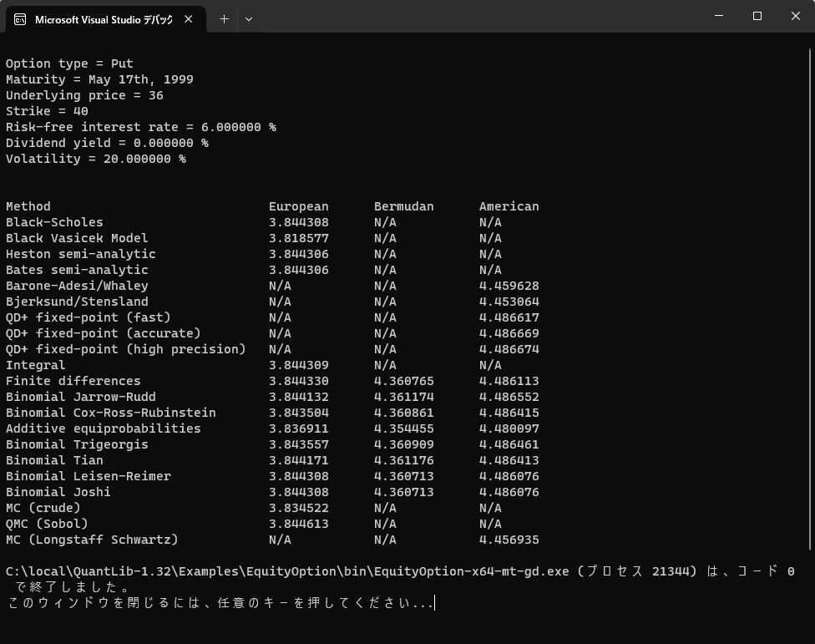The image size is (815, 644).
Task: Click the Black Vasicek Model row label
Action: click(x=77, y=238)
